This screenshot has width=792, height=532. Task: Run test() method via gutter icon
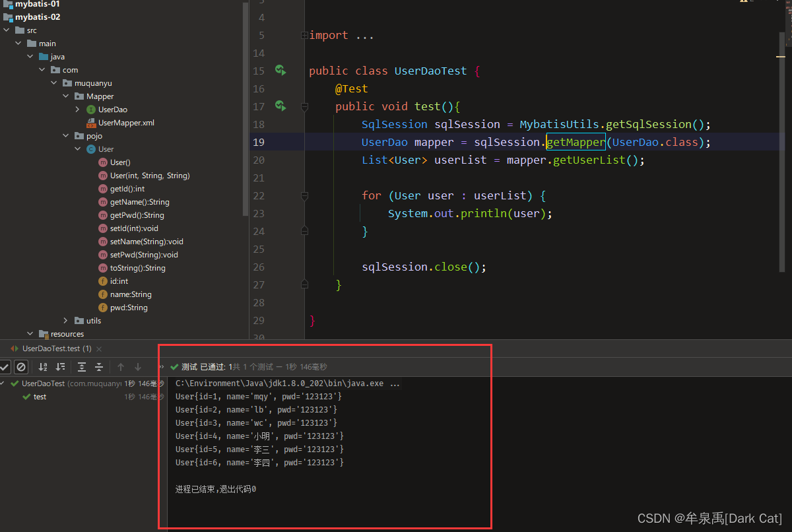[280, 106]
